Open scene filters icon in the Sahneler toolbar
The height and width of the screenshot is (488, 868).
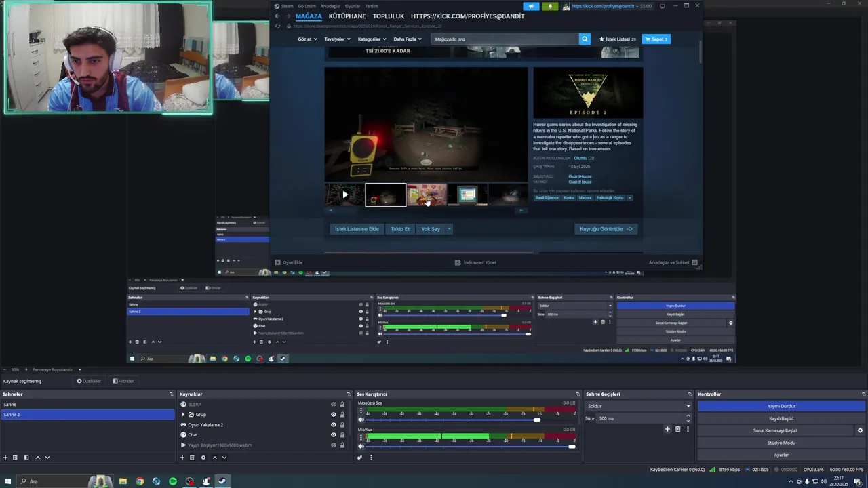(x=26, y=457)
